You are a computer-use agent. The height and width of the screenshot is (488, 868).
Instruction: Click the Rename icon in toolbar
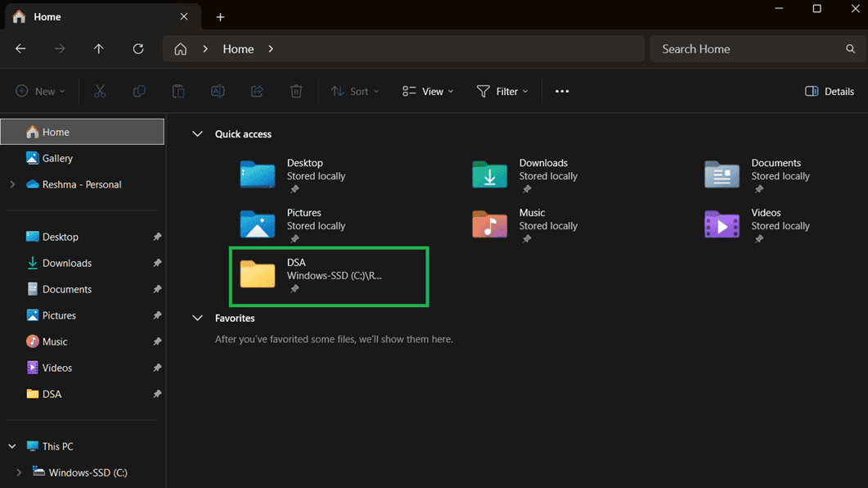pyautogui.click(x=218, y=92)
